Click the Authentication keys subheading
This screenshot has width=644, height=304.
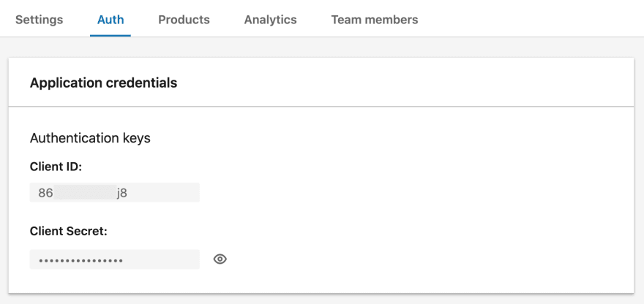click(x=90, y=138)
